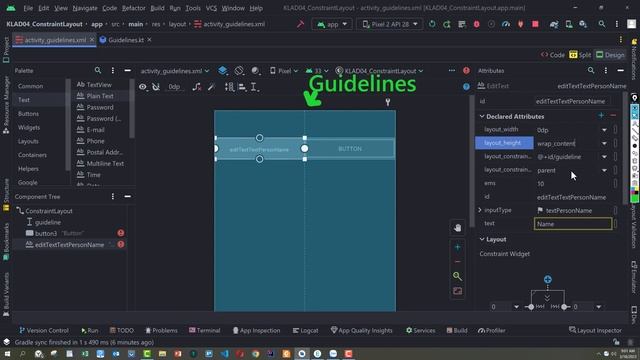Toggle orientation for preview icon
640x360 pixels.
click(239, 71)
